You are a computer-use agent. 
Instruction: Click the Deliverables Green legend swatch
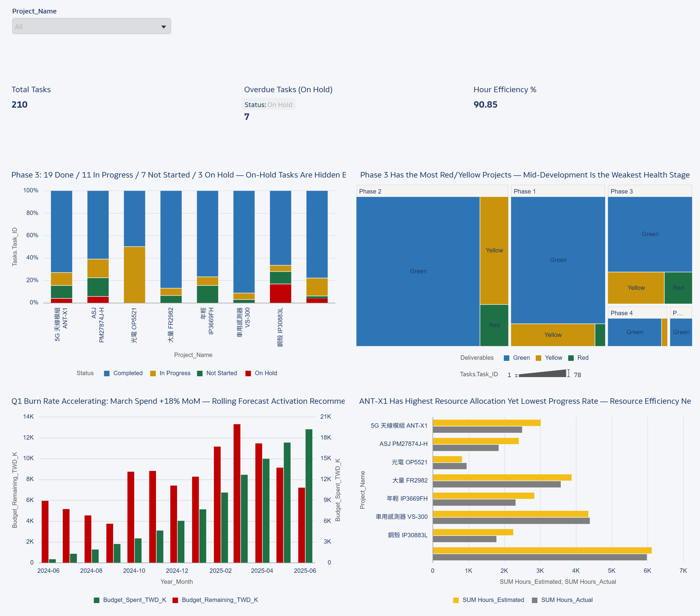[x=507, y=358]
